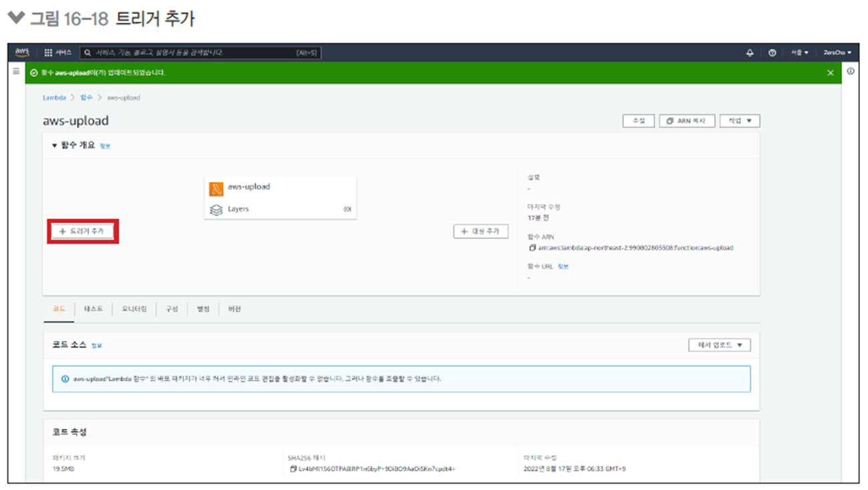Screen dimensions: 868x490
Task: Switch to the 별칭 tab
Action: click(x=203, y=309)
